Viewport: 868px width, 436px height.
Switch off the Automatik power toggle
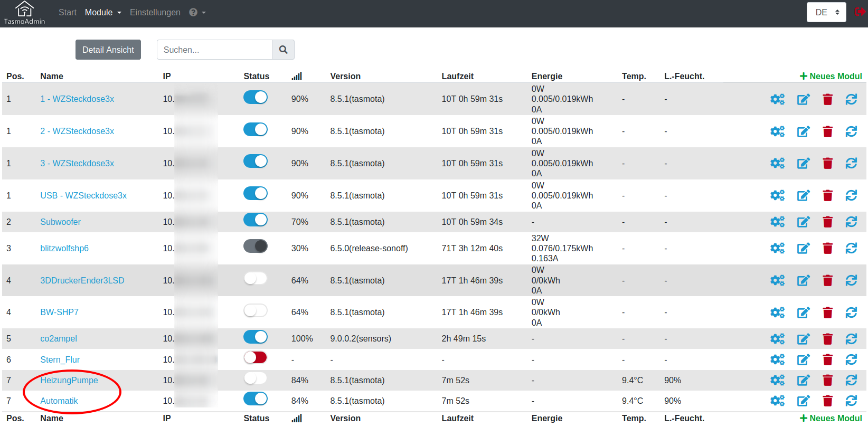(256, 399)
